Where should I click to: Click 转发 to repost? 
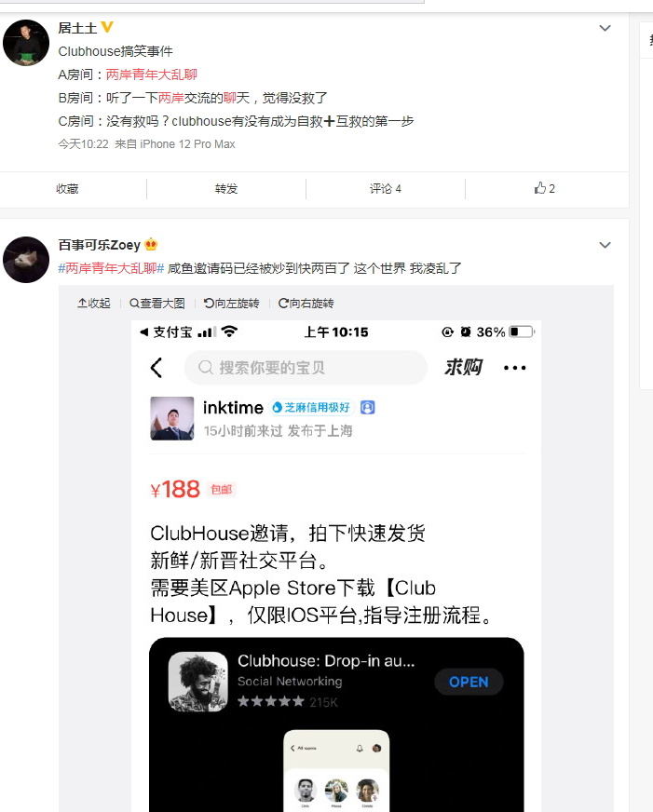(x=226, y=189)
